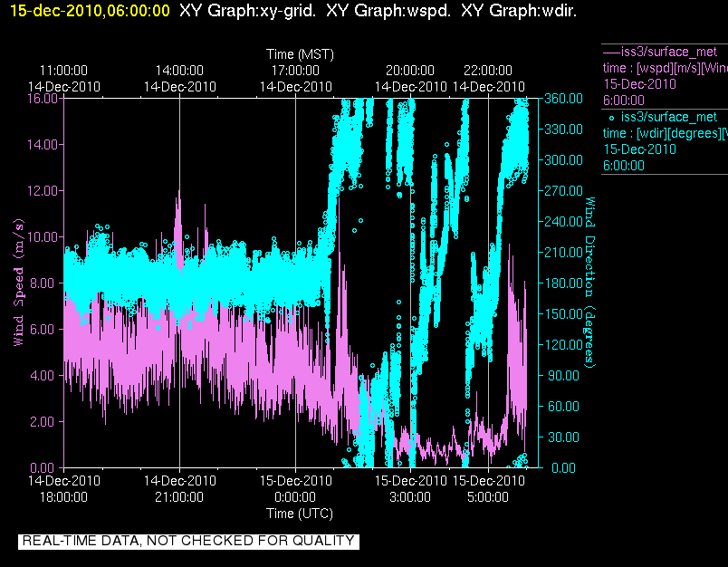
Task: Click cyan "6:00:00" time in legend
Action: 624,166
